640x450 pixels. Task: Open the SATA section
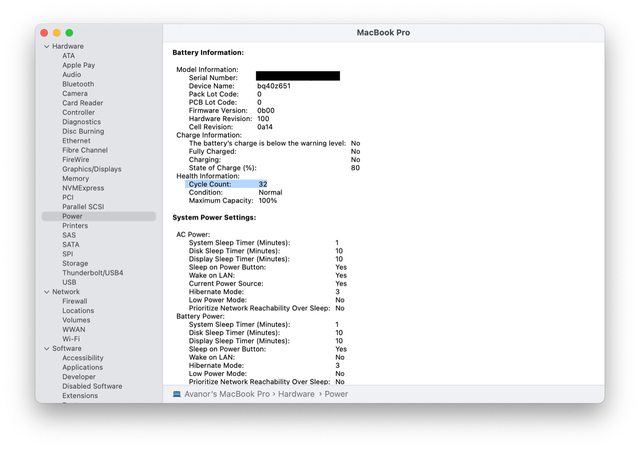click(71, 244)
